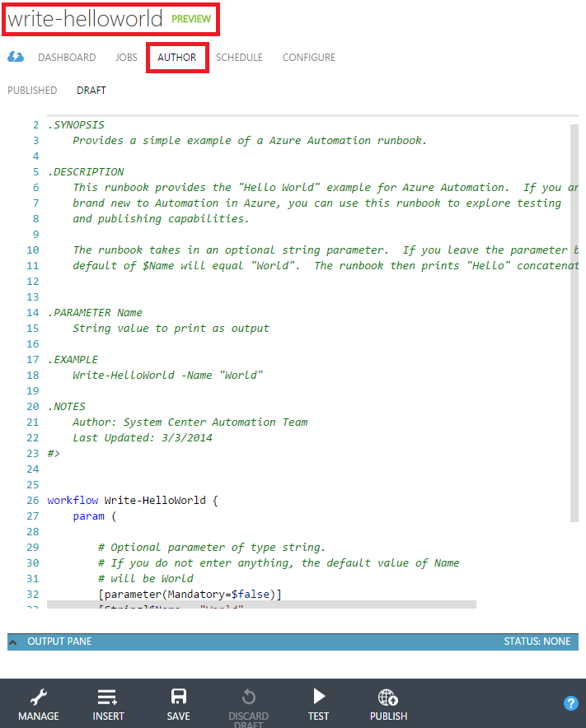Click the '#>' comment end line

(x=54, y=454)
